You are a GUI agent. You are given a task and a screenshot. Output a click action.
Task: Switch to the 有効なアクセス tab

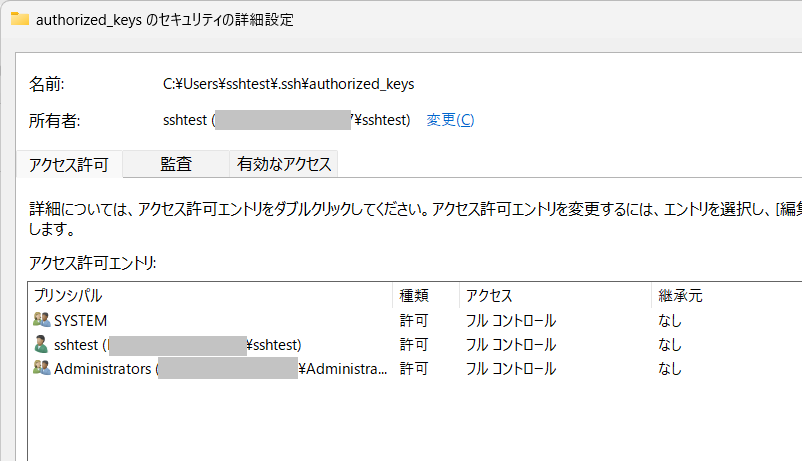pos(283,164)
